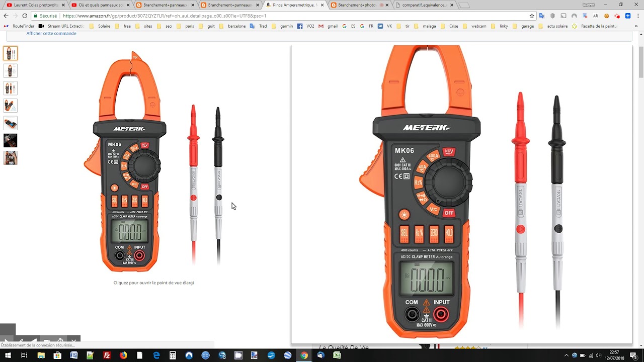644x362 pixels.
Task: Select the seventh product thumbnail
Action: 11,158
